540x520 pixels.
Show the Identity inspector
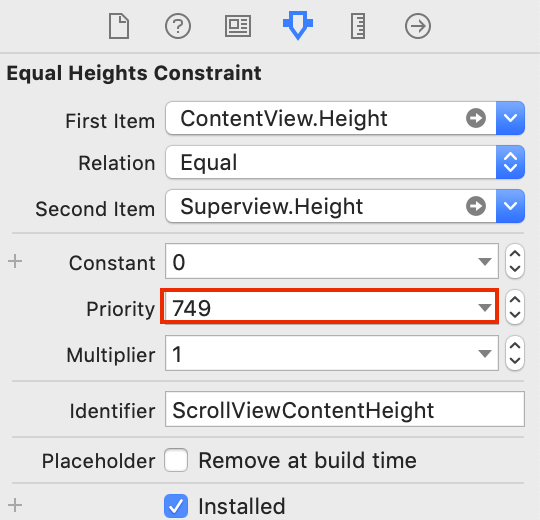(x=238, y=26)
